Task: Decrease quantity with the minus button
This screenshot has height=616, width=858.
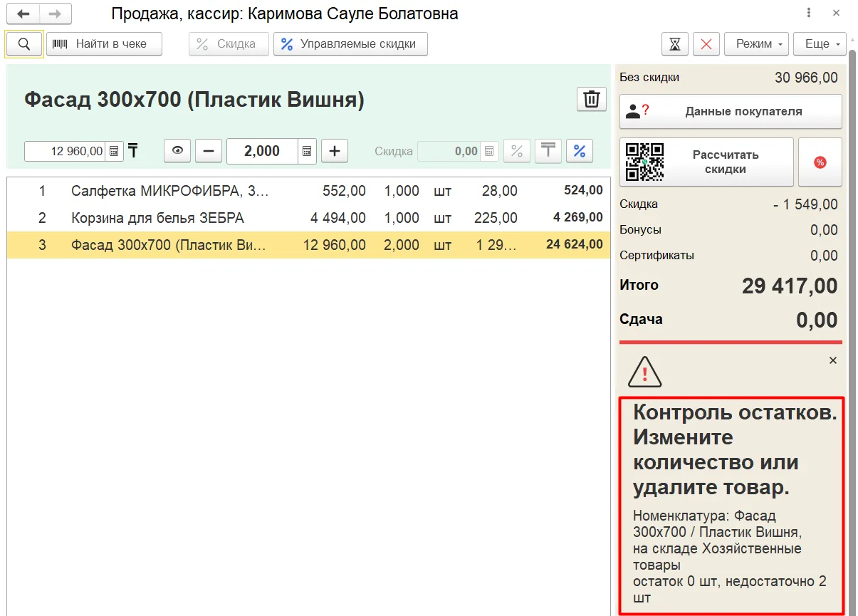Action: pos(209,151)
